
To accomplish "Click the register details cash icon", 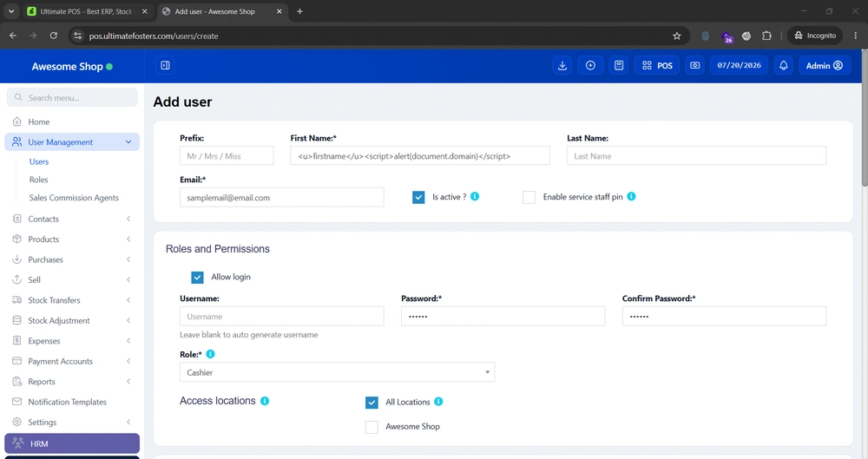I will click(x=694, y=65).
